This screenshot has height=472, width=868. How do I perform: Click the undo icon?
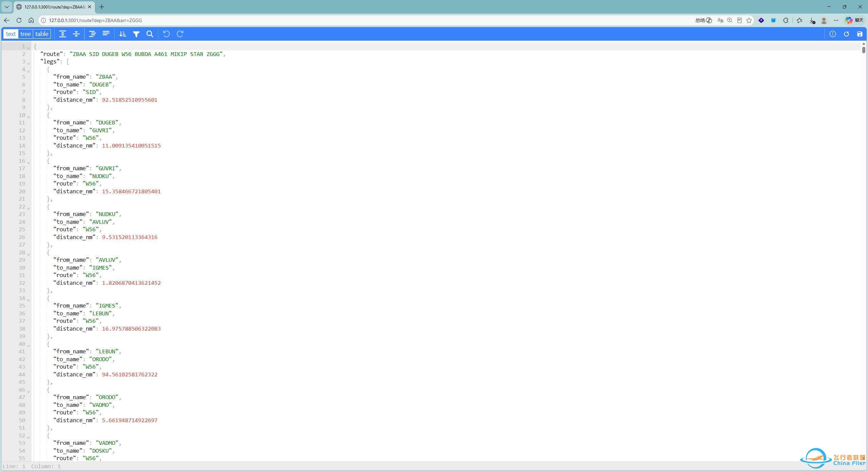[x=166, y=34]
